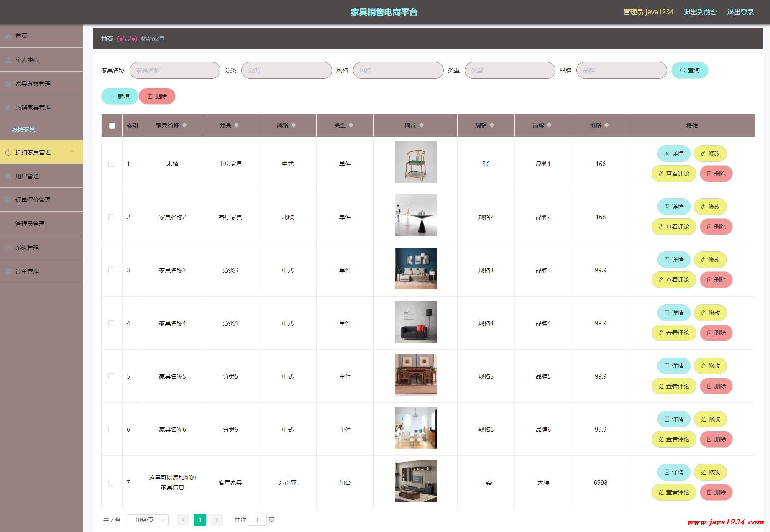
Task: Delete the 家具名称4 row
Action: pyautogui.click(x=716, y=333)
